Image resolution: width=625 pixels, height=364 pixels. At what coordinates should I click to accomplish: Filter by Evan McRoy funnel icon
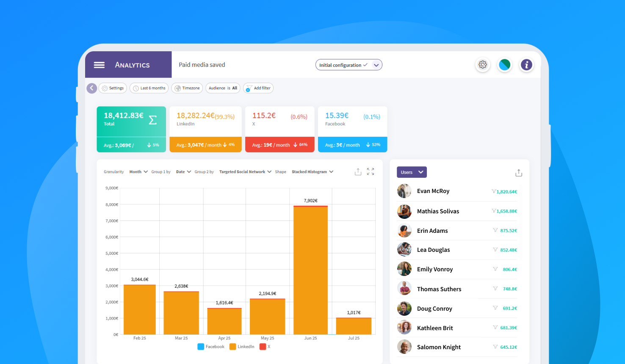click(x=494, y=191)
